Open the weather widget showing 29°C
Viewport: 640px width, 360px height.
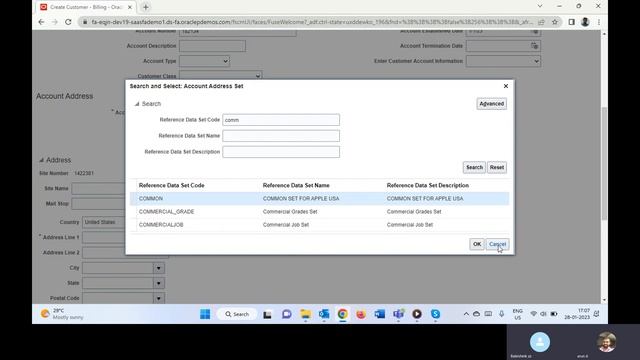pyautogui.click(x=62, y=314)
